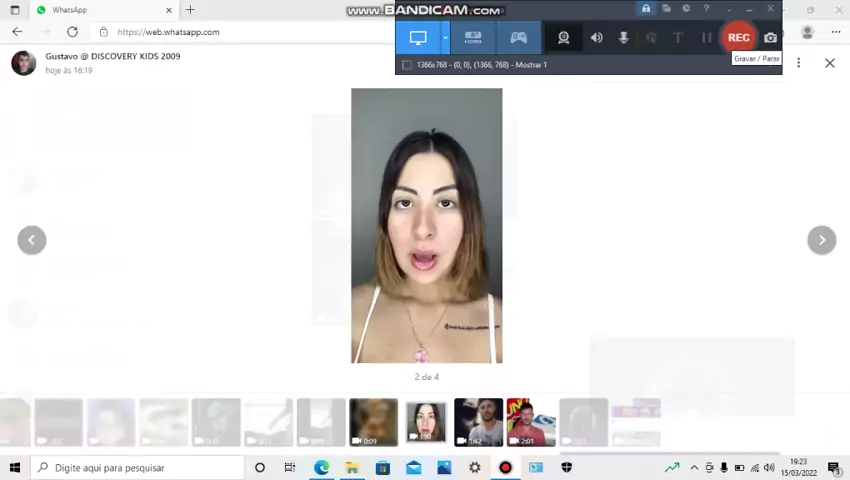Toggle speaker sound recording in Bandicam
The width and height of the screenshot is (850, 480).
coord(596,38)
